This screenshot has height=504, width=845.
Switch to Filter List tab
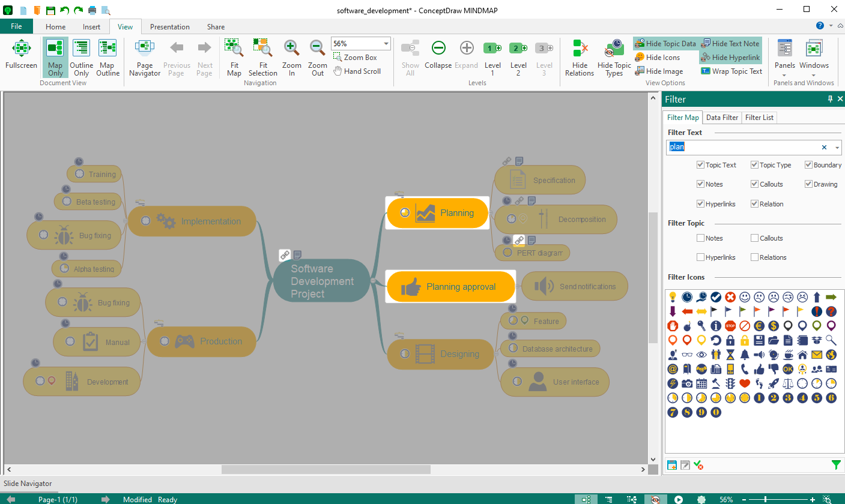point(759,118)
